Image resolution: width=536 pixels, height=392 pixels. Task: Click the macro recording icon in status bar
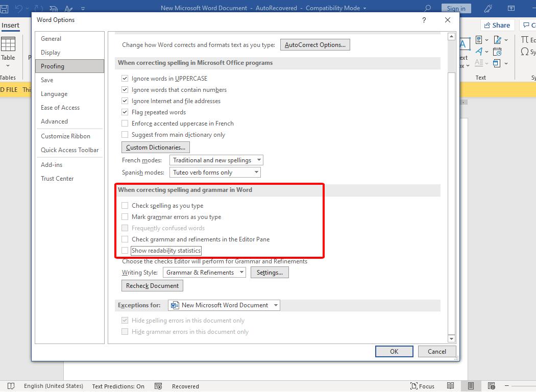[158, 386]
